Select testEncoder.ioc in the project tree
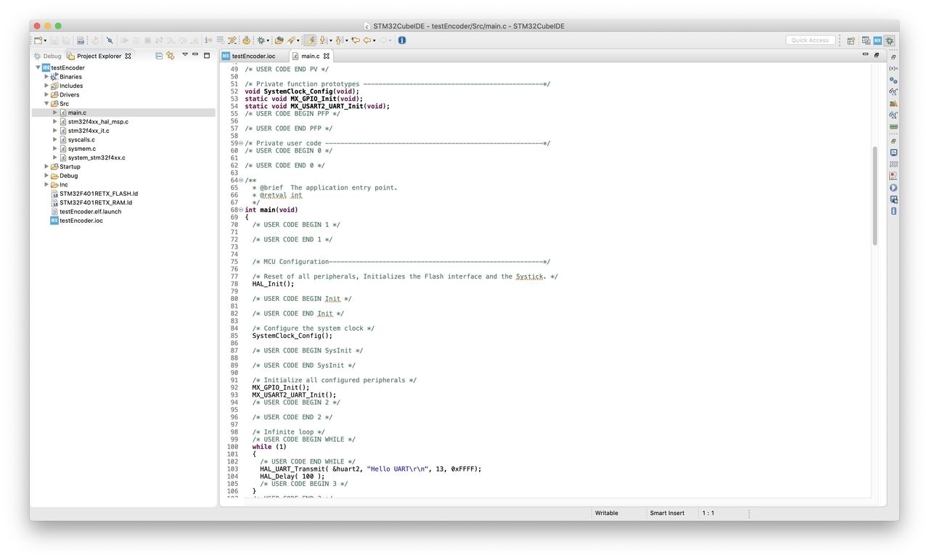The image size is (929, 560). click(81, 221)
